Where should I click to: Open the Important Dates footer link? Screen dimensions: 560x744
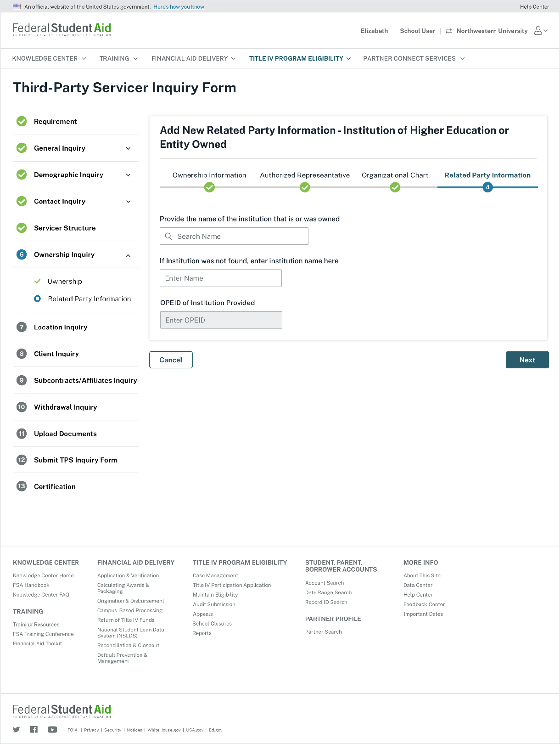423,614
